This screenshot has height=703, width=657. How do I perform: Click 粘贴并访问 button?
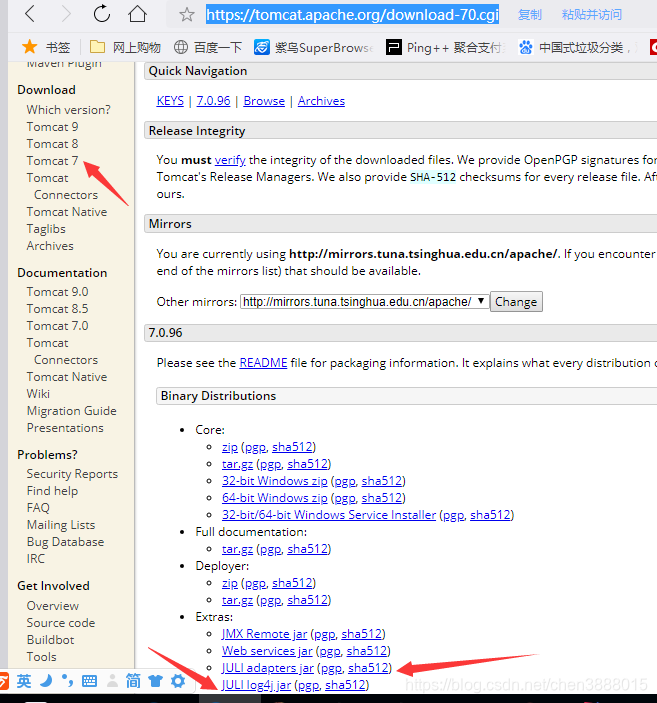tap(592, 15)
